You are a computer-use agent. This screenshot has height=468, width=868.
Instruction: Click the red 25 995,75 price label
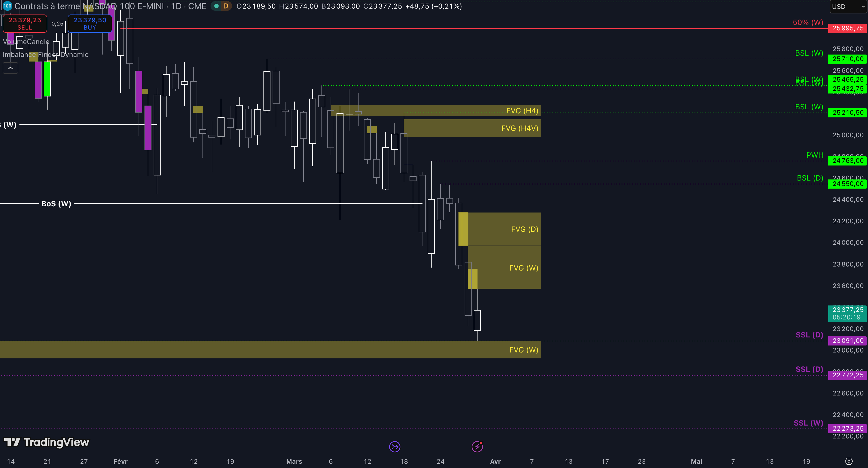[847, 28]
